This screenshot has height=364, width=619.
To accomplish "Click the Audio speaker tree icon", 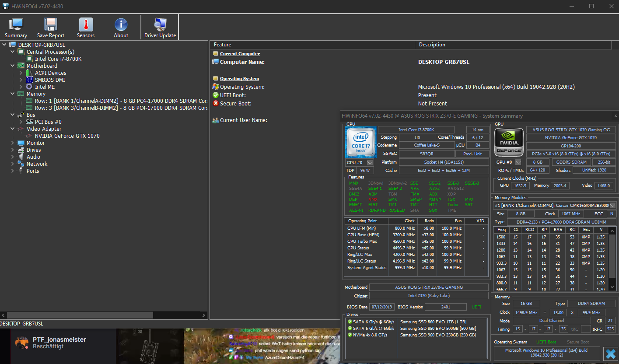I will (21, 157).
